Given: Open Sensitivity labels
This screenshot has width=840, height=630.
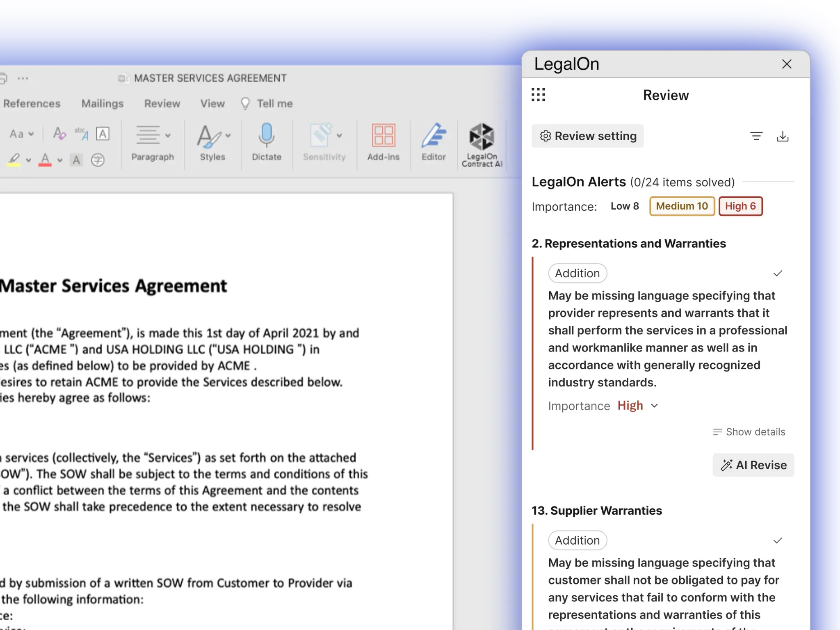Looking at the screenshot, I should tap(324, 142).
